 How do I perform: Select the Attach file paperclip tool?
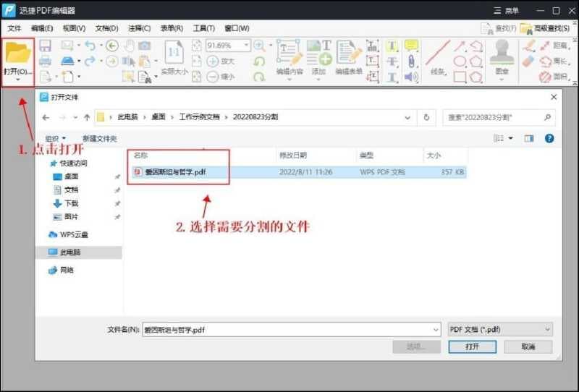(x=411, y=61)
